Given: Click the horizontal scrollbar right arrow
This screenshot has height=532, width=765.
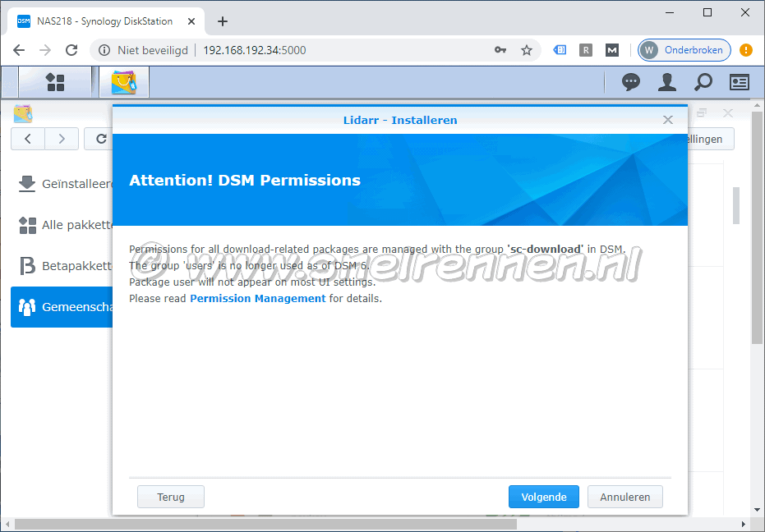Looking at the screenshot, I should point(744,524).
